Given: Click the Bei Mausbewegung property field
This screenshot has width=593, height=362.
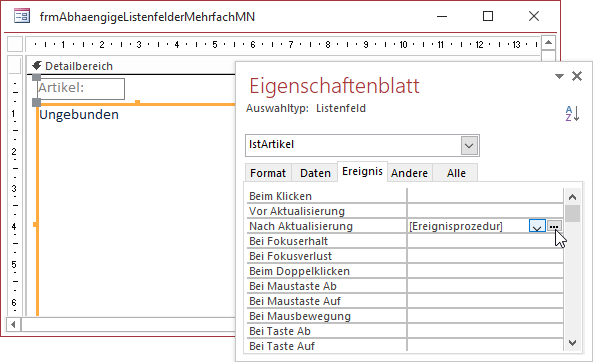Looking at the screenshot, I should 485,316.
